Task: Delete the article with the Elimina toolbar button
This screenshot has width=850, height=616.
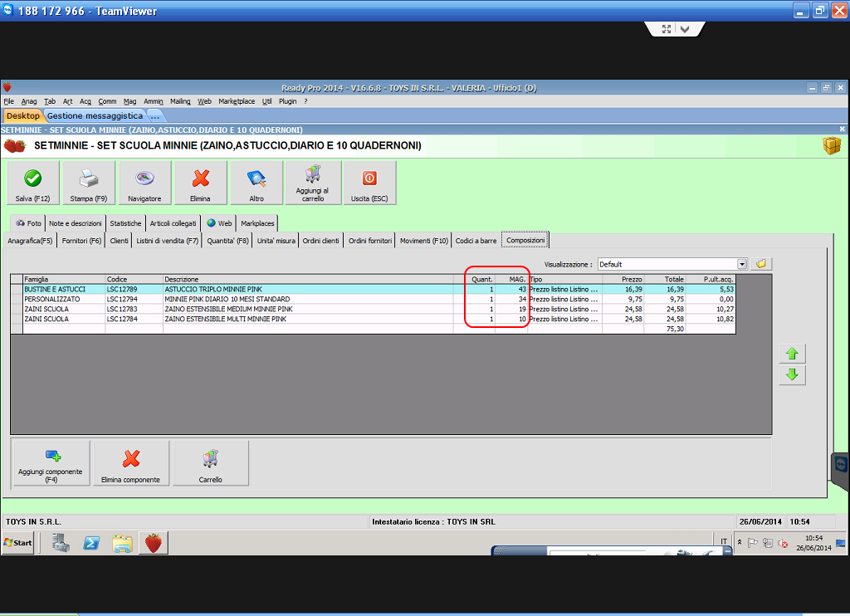Action: click(x=201, y=183)
